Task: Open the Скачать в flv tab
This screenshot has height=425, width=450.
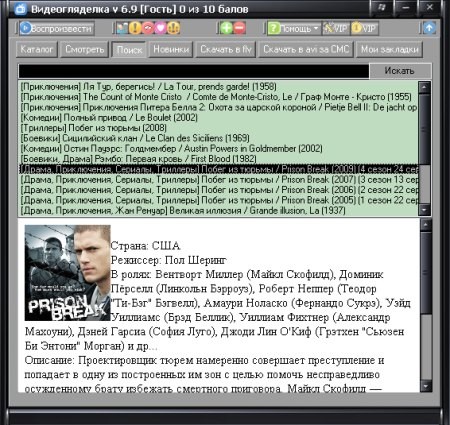Action: click(226, 49)
